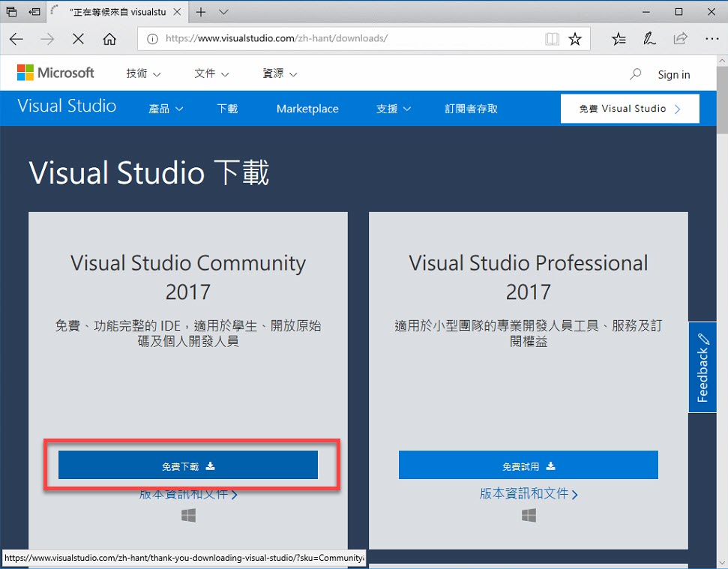728x569 pixels.
Task: Open 版本資訊和文件 under Community
Action: (188, 494)
